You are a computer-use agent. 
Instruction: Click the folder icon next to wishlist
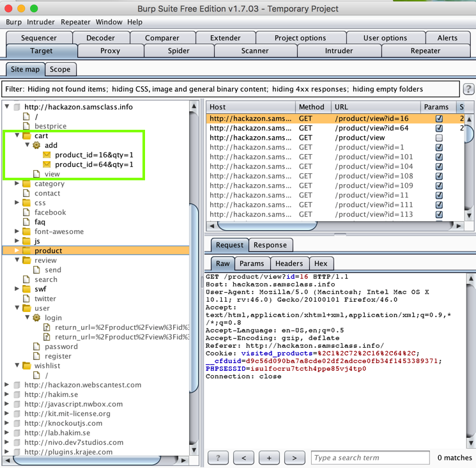[x=27, y=366]
